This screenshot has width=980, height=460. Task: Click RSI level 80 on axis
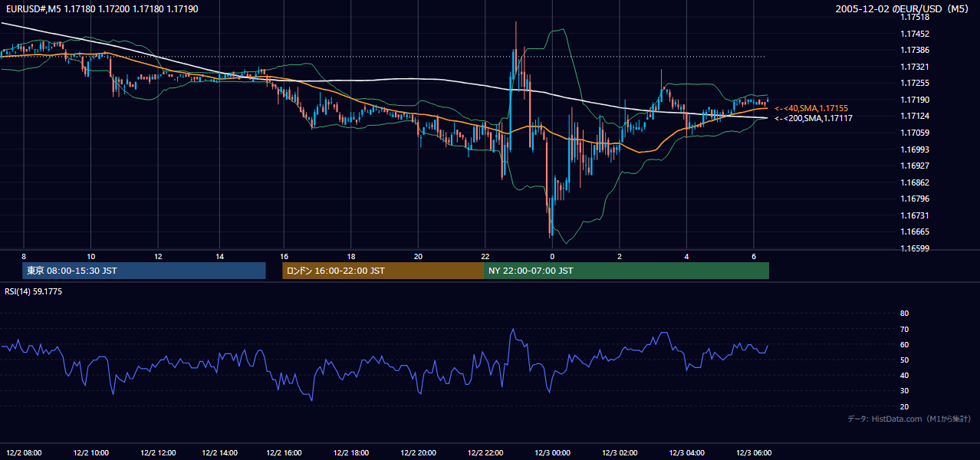904,314
